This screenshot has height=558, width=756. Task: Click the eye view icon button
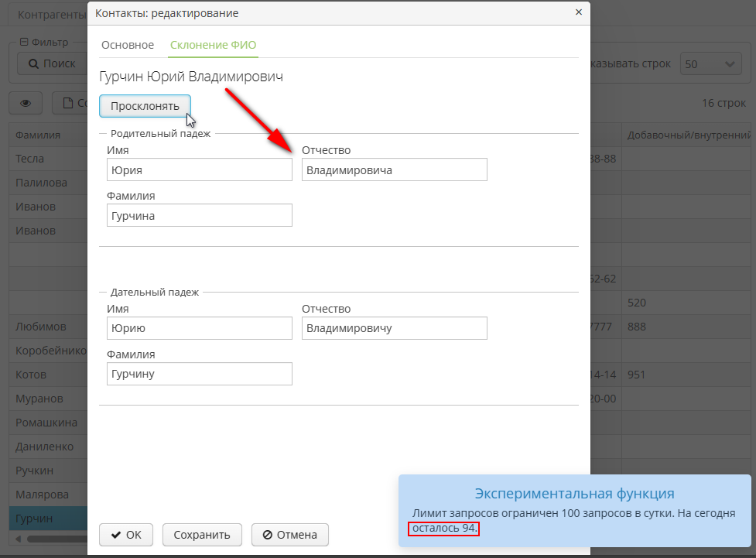(26, 103)
